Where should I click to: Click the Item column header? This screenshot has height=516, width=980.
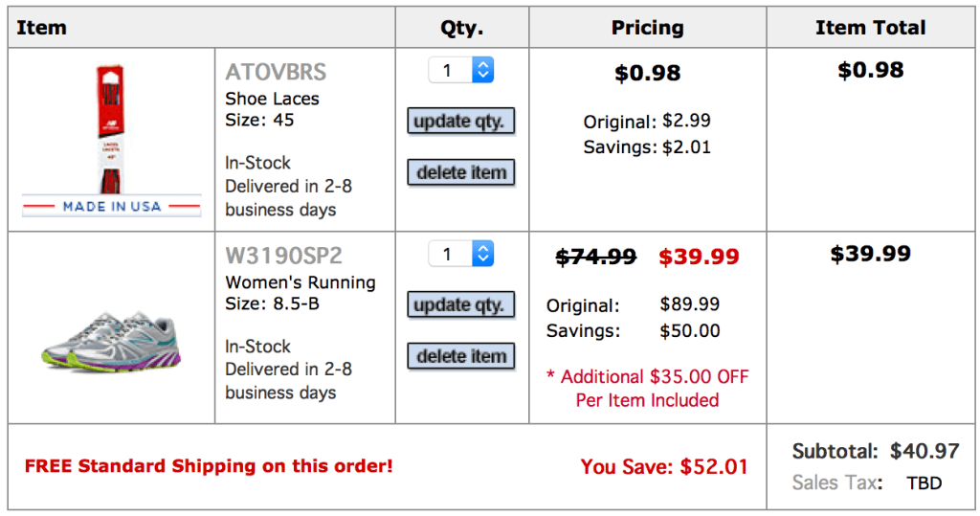pyautogui.click(x=41, y=27)
